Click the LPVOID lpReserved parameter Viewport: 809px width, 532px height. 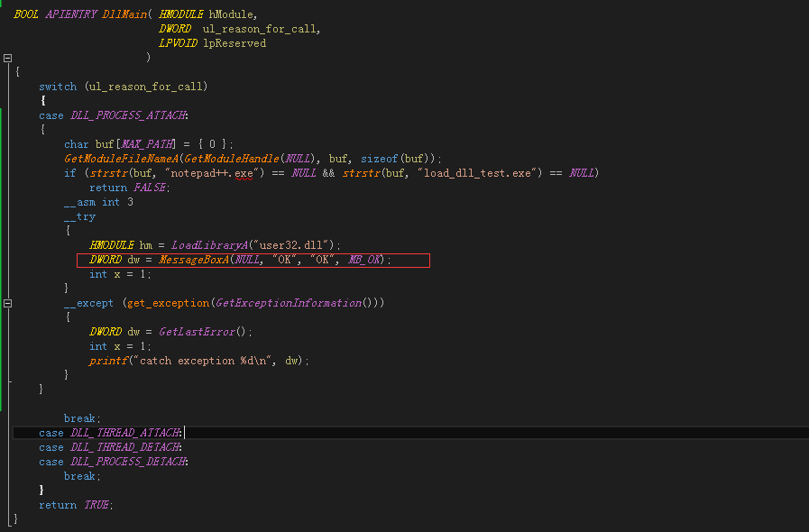[x=213, y=43]
